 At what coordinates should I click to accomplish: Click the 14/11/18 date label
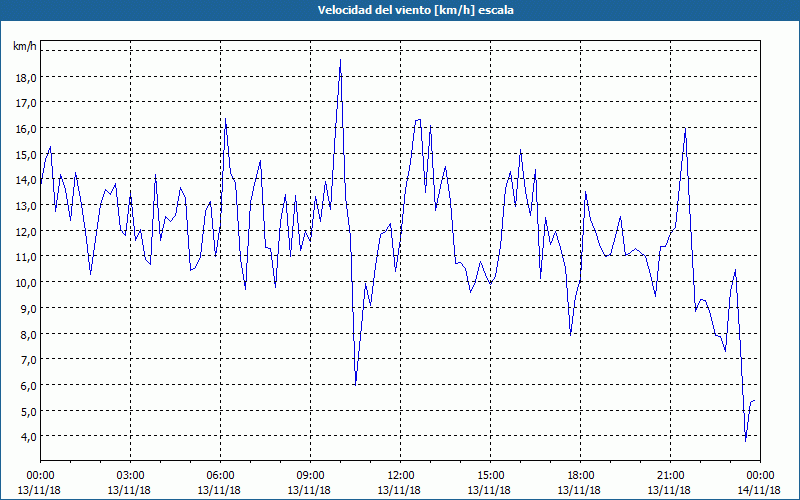759,490
